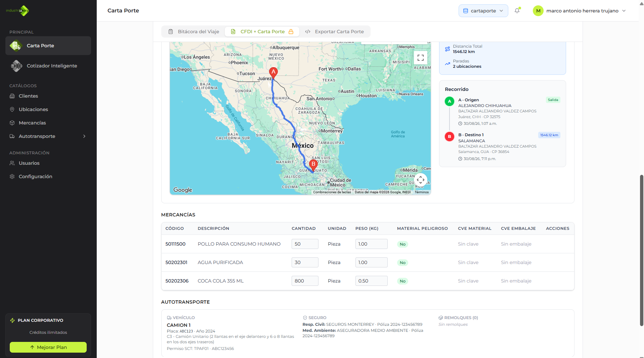The image size is (644, 358).
Task: Edit weight field for POLLO PARA CONSUMO HUMANO
Action: (371, 244)
